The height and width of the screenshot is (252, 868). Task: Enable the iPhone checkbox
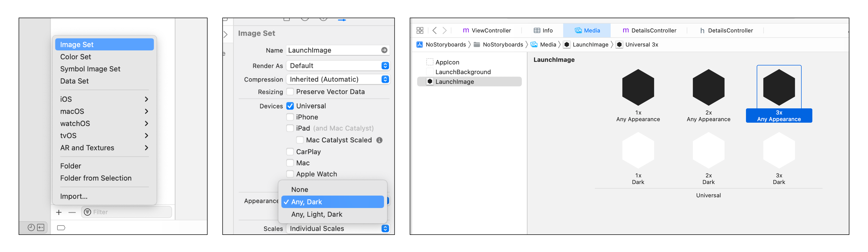tap(290, 117)
